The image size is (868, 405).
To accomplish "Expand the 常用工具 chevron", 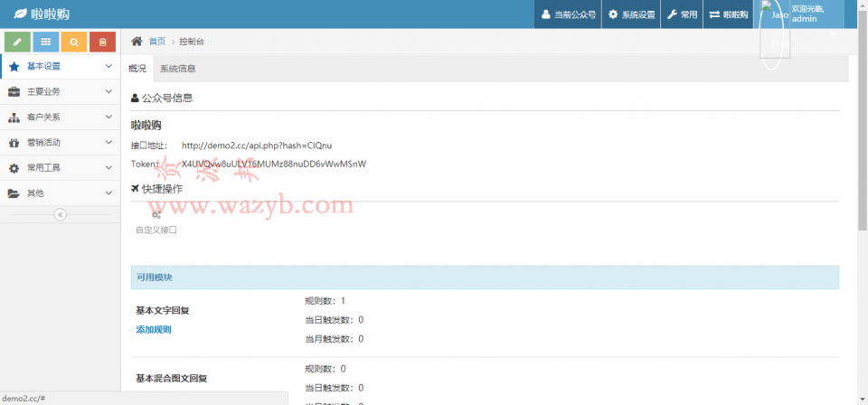I will [x=108, y=168].
